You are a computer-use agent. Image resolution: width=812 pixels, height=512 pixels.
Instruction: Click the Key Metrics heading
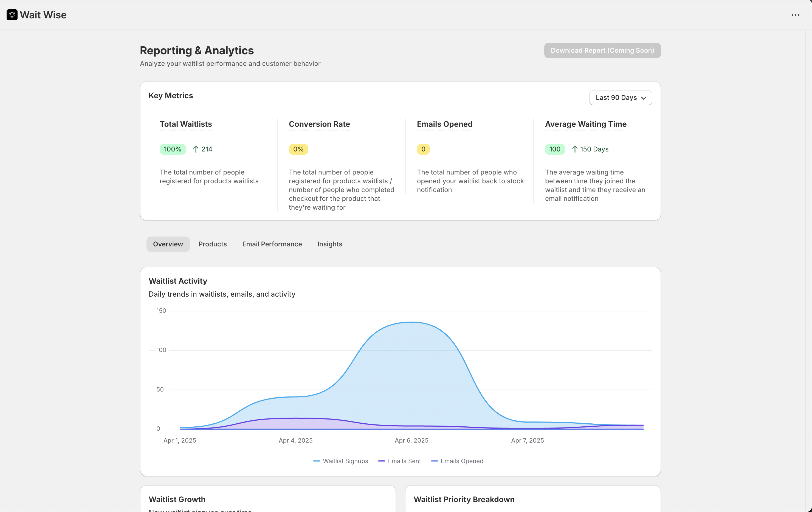pos(171,95)
